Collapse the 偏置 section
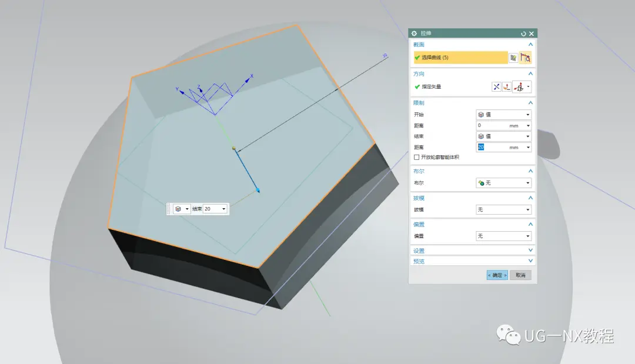The height and width of the screenshot is (364, 635). pyautogui.click(x=530, y=224)
